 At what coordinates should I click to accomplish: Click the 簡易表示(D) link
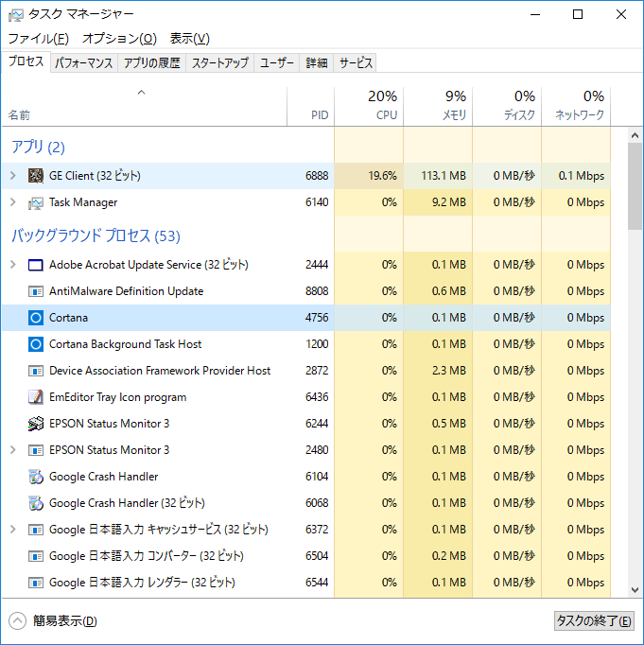[x=65, y=620]
